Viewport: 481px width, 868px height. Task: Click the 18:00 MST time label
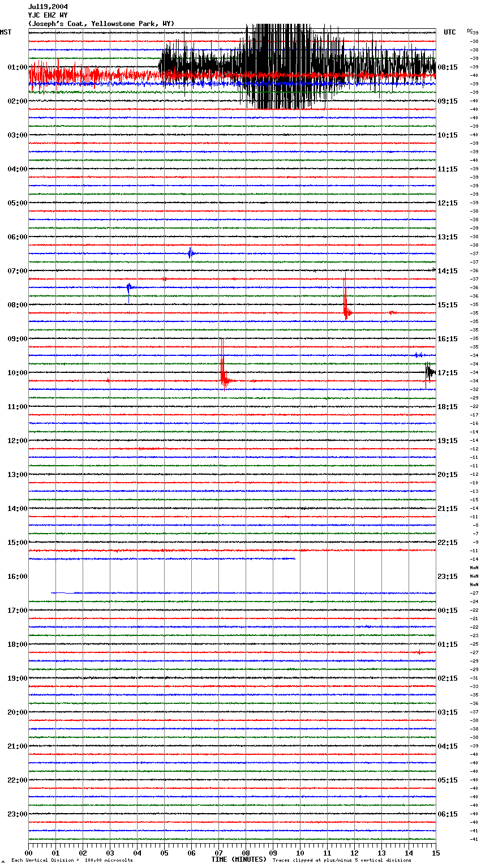(x=18, y=644)
